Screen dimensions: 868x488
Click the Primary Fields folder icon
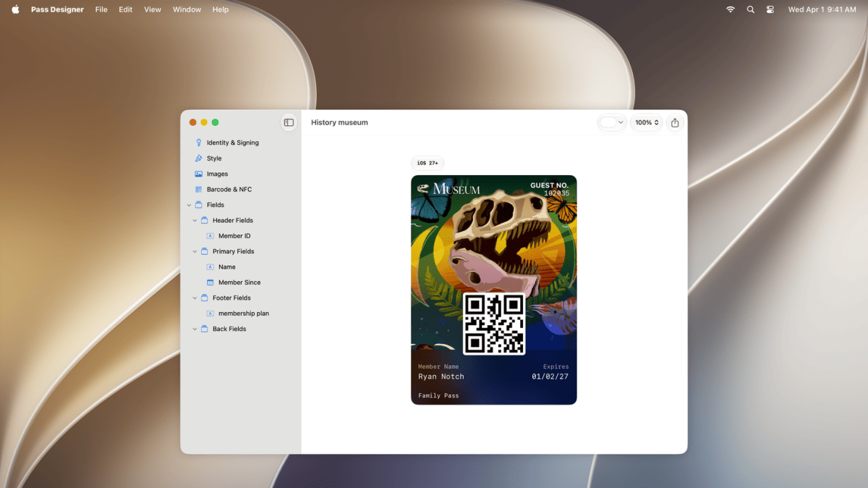(x=205, y=251)
